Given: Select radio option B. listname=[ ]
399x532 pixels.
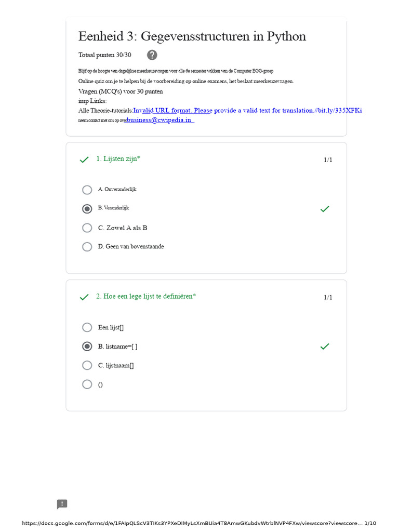Looking at the screenshot, I should tap(87, 347).
